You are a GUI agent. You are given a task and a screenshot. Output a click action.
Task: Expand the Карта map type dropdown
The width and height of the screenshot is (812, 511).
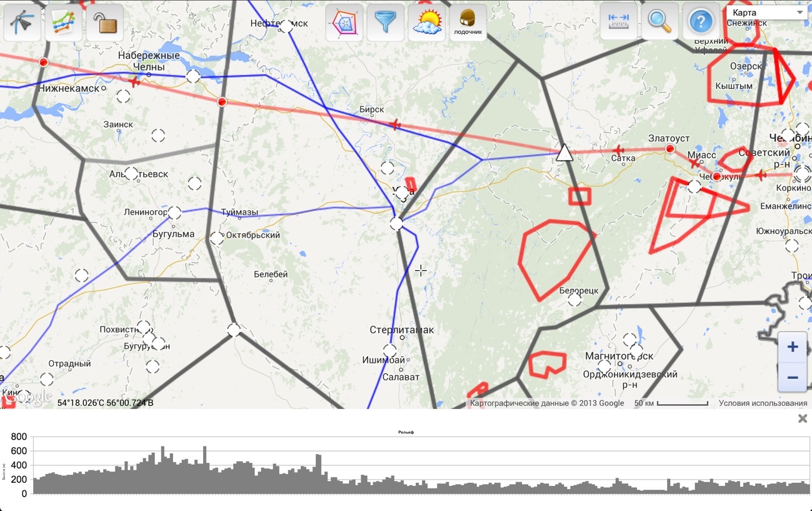(x=766, y=13)
